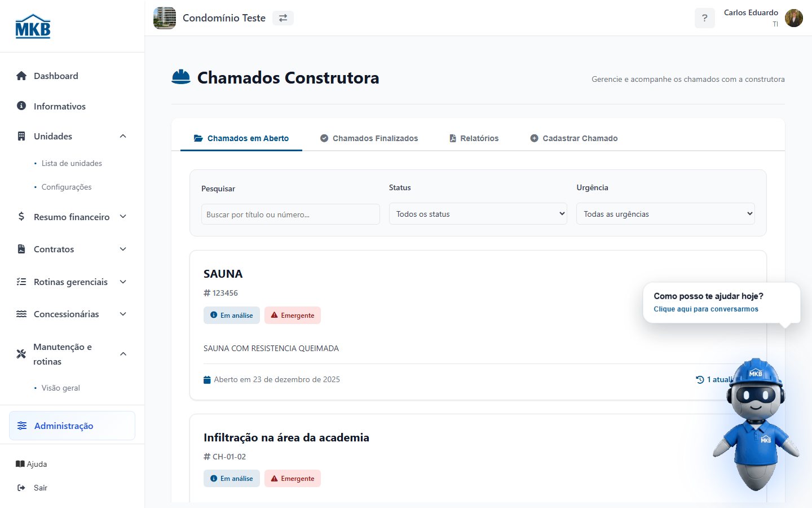The height and width of the screenshot is (508, 812).
Task: Open the question mark help button
Action: tap(704, 18)
